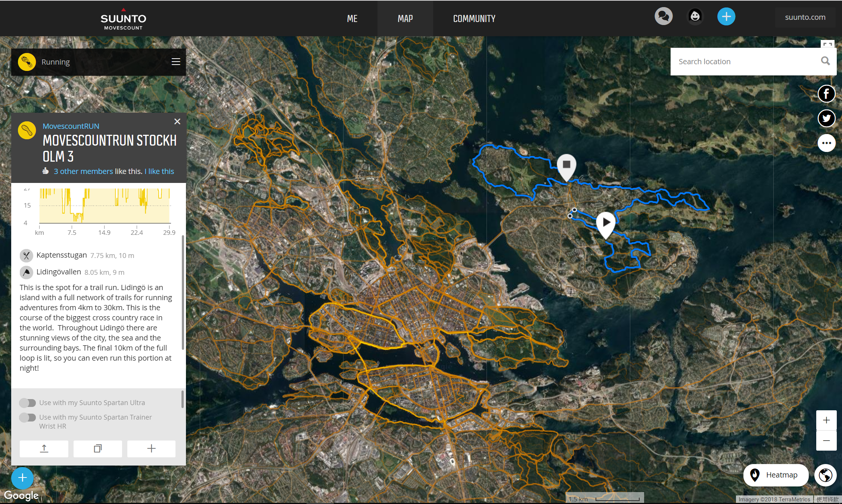Click the add plus button in route panel
This screenshot has width=842, height=504.
point(151,449)
